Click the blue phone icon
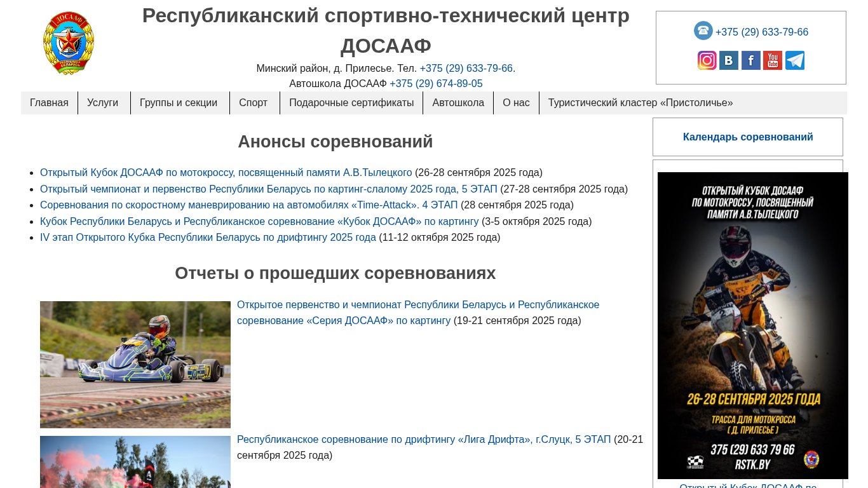The height and width of the screenshot is (488, 868). click(x=703, y=30)
